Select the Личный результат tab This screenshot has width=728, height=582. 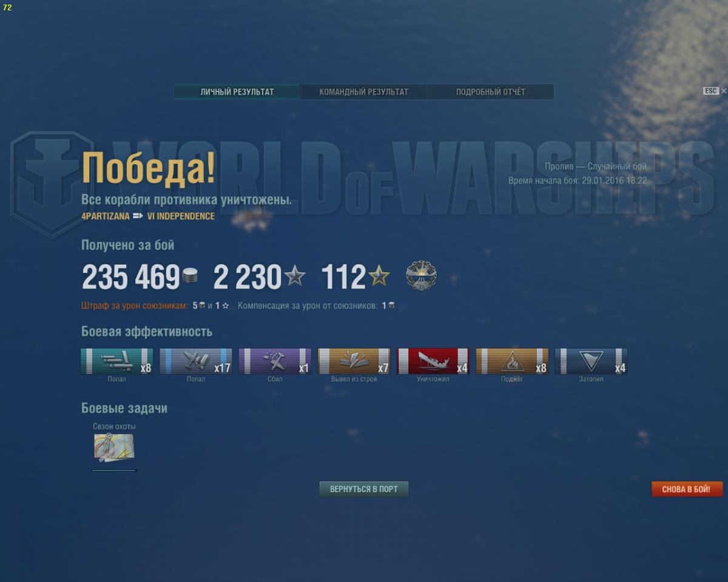click(237, 92)
